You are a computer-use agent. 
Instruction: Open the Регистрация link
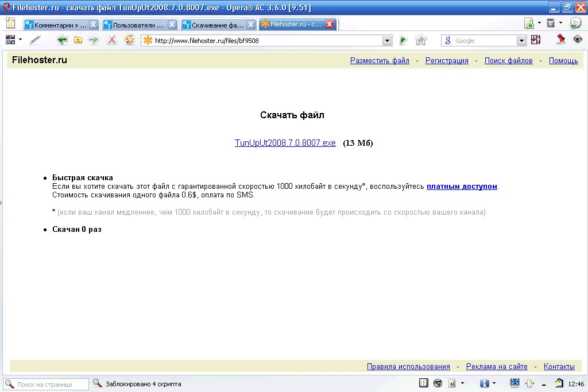(x=447, y=60)
